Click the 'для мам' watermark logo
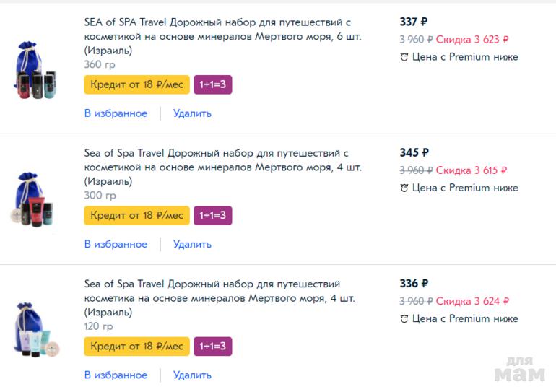Image resolution: width=556 pixels, height=392 pixels. pos(520,369)
